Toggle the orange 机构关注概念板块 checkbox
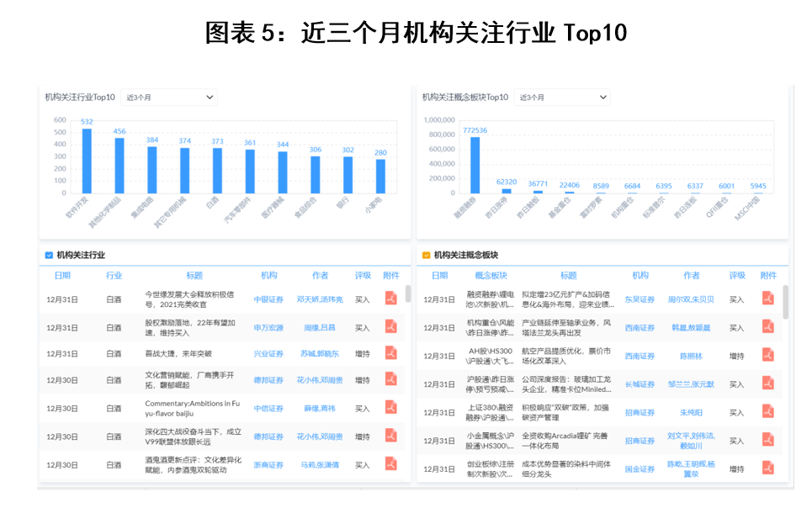The height and width of the screenshot is (513, 812). point(426,255)
